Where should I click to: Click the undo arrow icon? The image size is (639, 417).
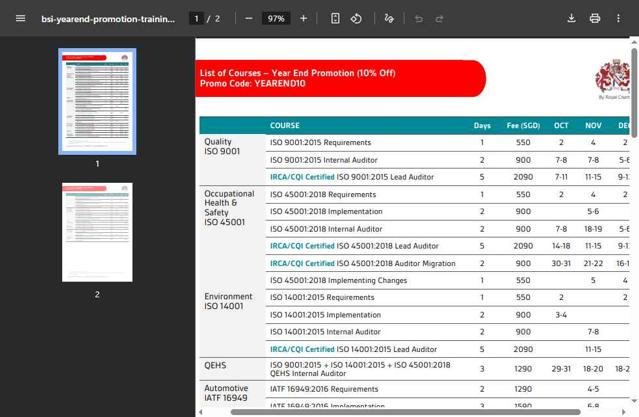[419, 19]
